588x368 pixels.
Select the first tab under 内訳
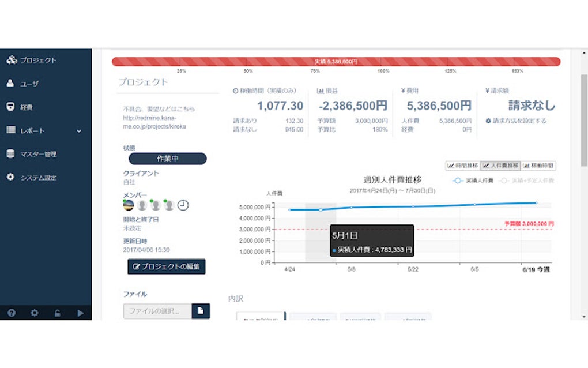pos(259,316)
